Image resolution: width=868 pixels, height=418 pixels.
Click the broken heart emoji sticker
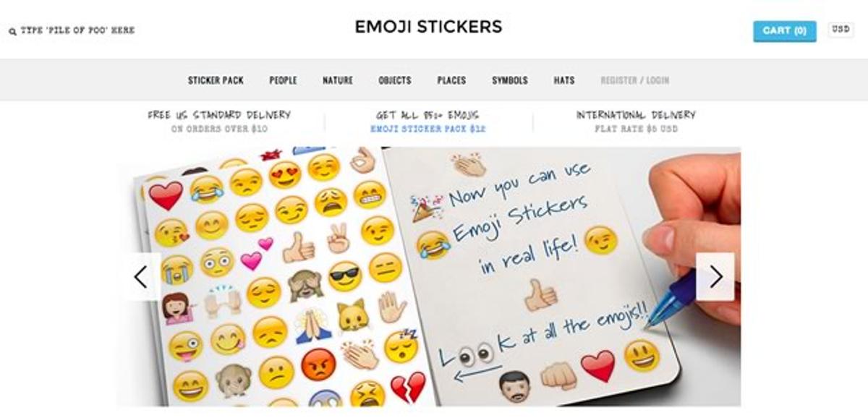pos(408,389)
